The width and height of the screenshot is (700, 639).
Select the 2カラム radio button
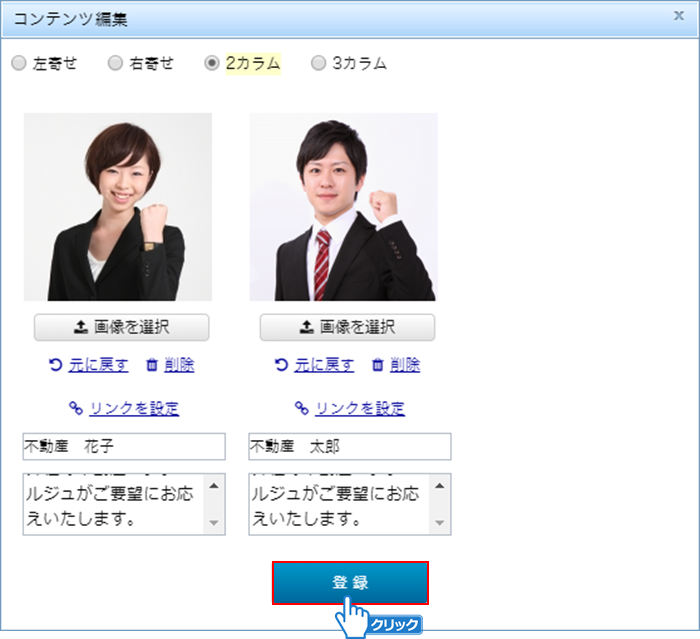tap(211, 64)
